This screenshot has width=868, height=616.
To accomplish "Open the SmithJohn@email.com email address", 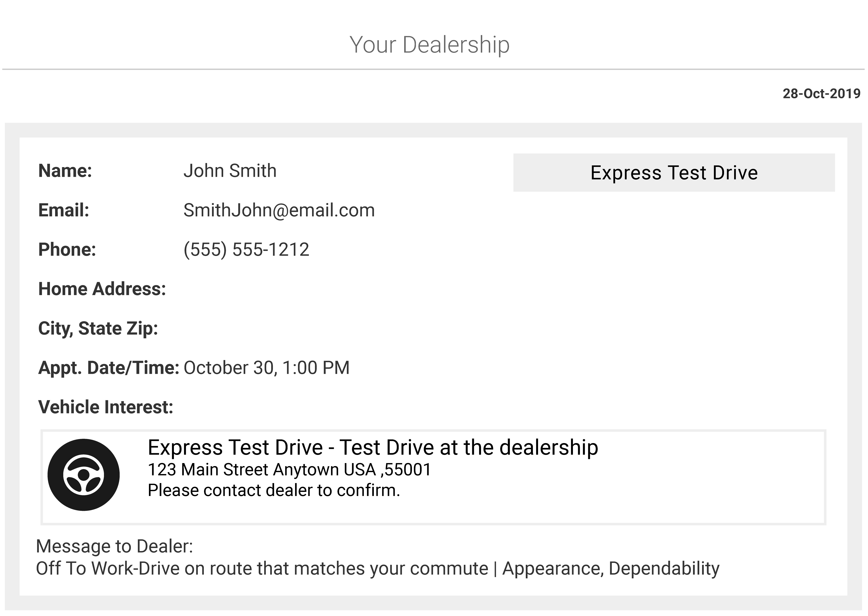I will [279, 210].
